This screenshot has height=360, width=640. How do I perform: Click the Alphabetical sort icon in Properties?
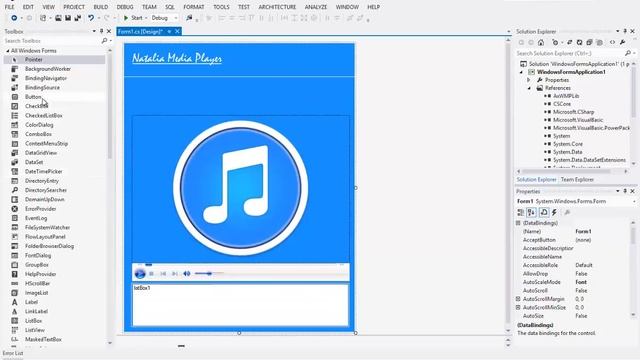pos(531,212)
